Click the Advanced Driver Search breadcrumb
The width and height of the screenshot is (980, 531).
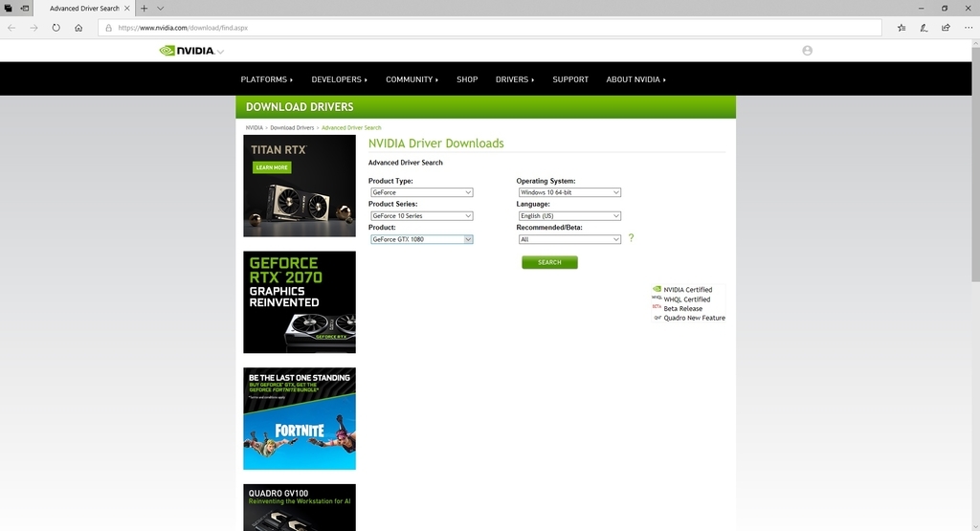(351, 127)
